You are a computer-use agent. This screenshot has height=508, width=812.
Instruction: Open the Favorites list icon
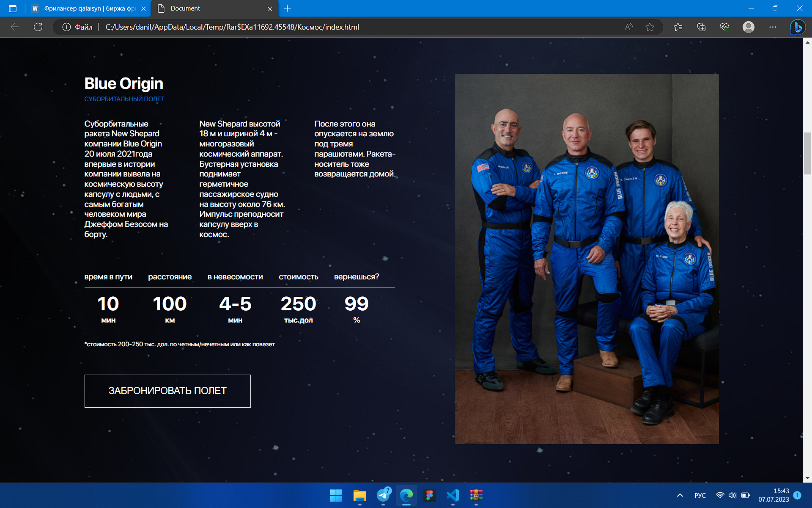pos(678,27)
